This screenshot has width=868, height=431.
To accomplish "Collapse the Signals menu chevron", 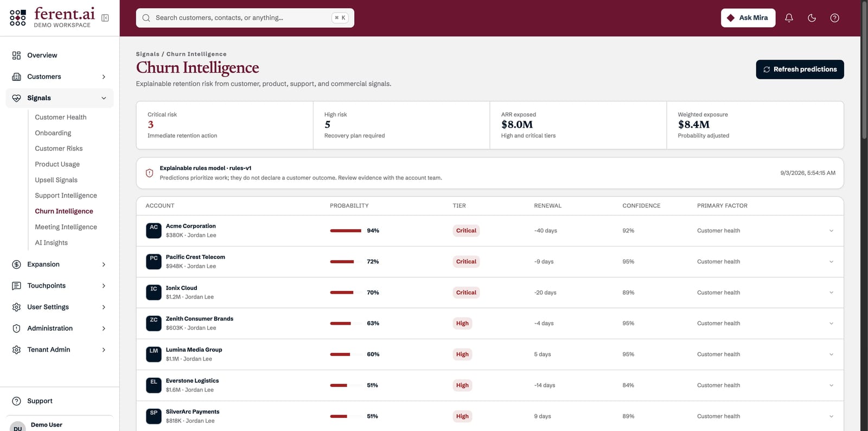I will (104, 98).
